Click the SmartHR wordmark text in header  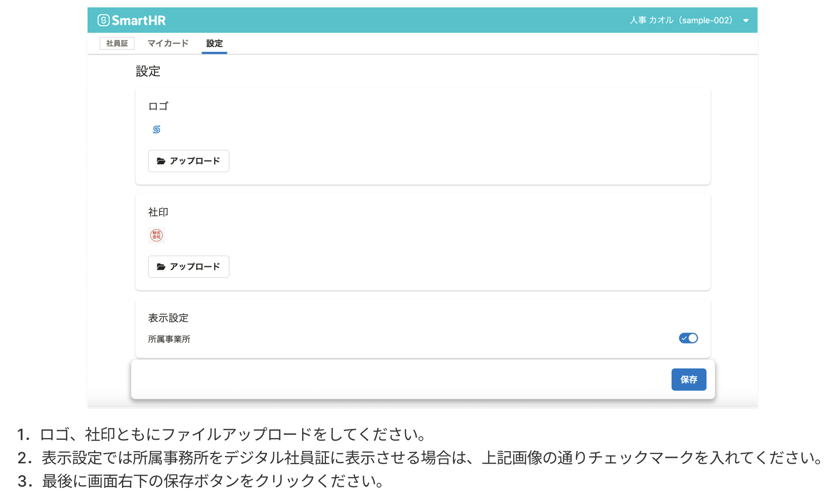coord(138,20)
